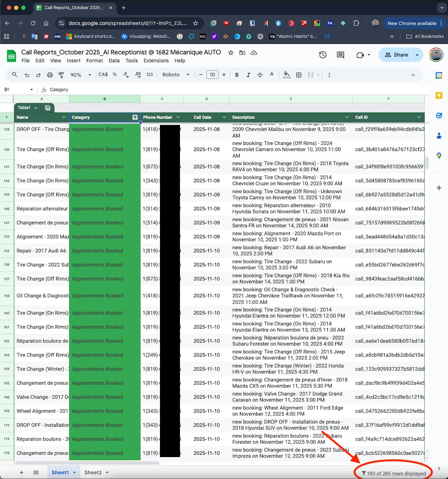Open the Edit menu

click(40, 61)
